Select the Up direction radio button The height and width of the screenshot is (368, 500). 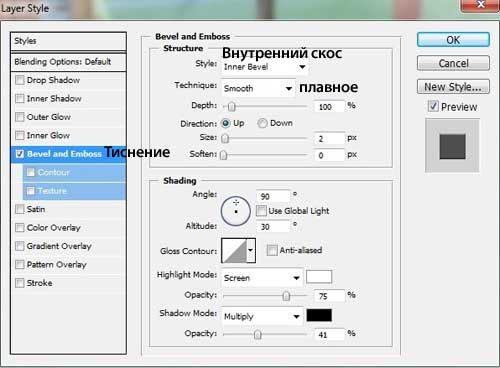(226, 123)
